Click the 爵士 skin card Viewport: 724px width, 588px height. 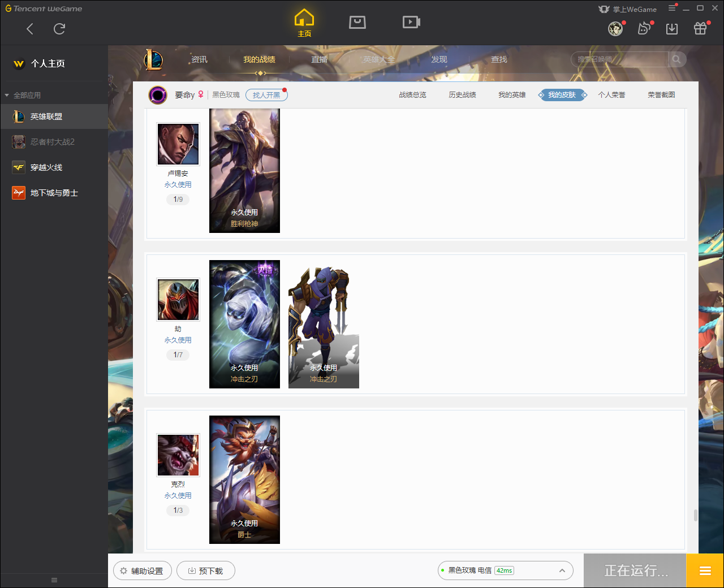click(x=244, y=479)
